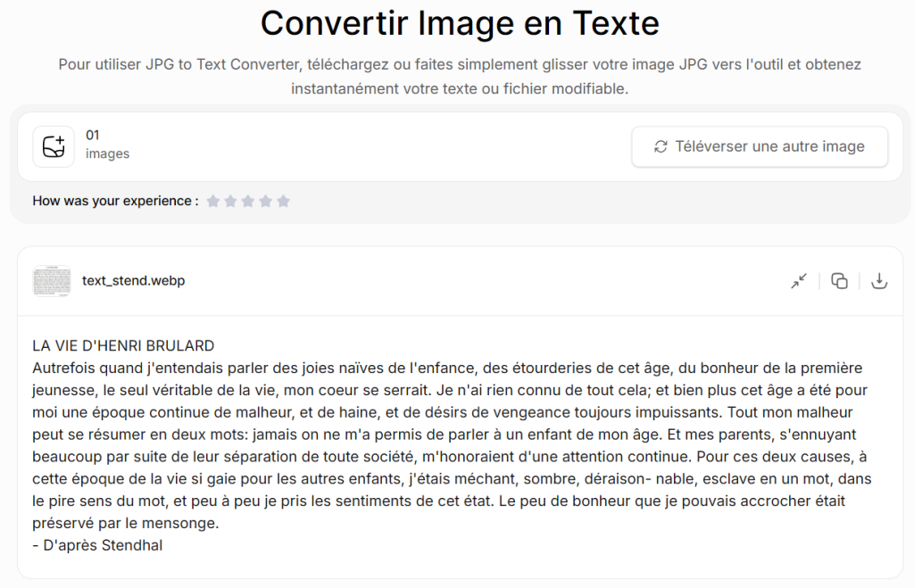Image resolution: width=914 pixels, height=588 pixels.
Task: Click the How was your experience label
Action: pyautogui.click(x=115, y=202)
